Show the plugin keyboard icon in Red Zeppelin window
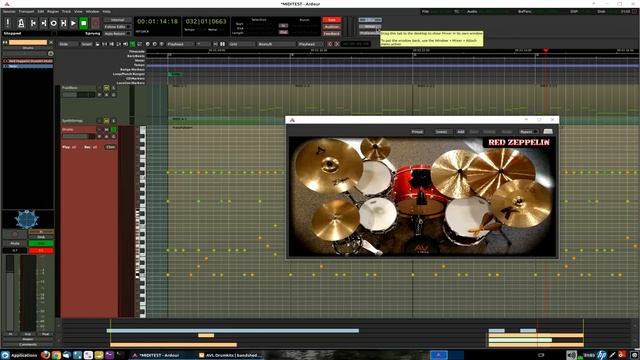The width and height of the screenshot is (640, 360). [x=548, y=131]
